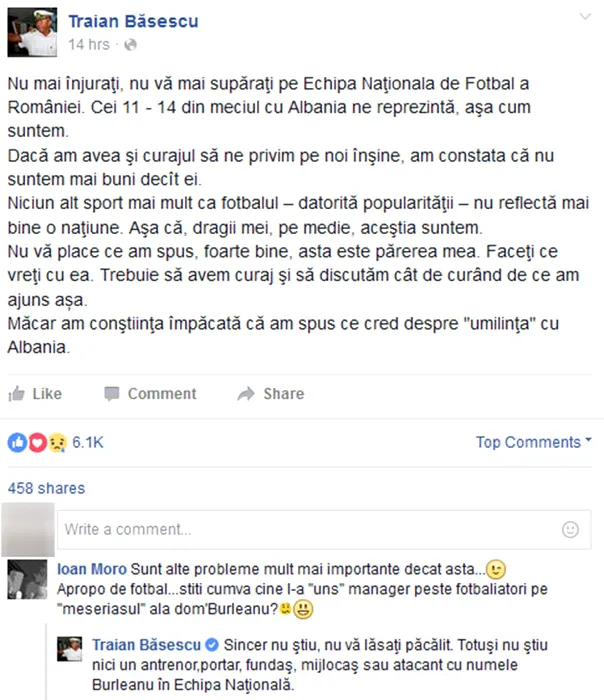The image size is (604, 700).
Task: Click the public globe privacy icon
Action: (130, 45)
